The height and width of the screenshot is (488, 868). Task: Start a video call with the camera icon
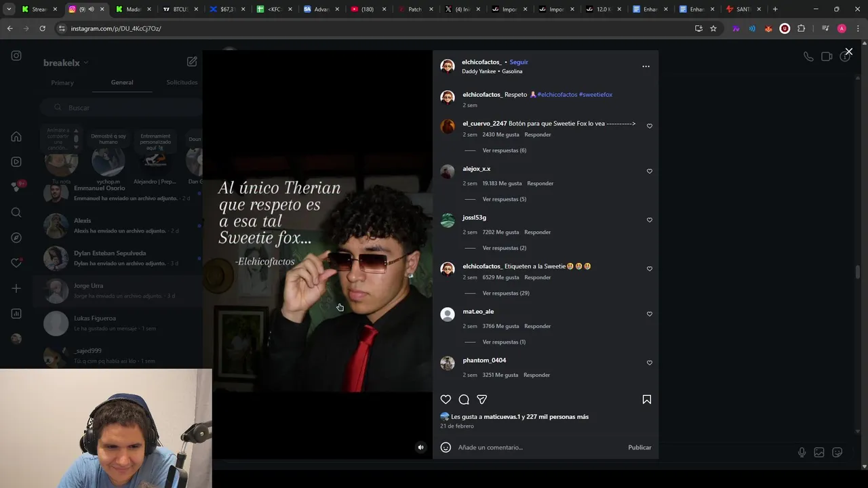[827, 57]
